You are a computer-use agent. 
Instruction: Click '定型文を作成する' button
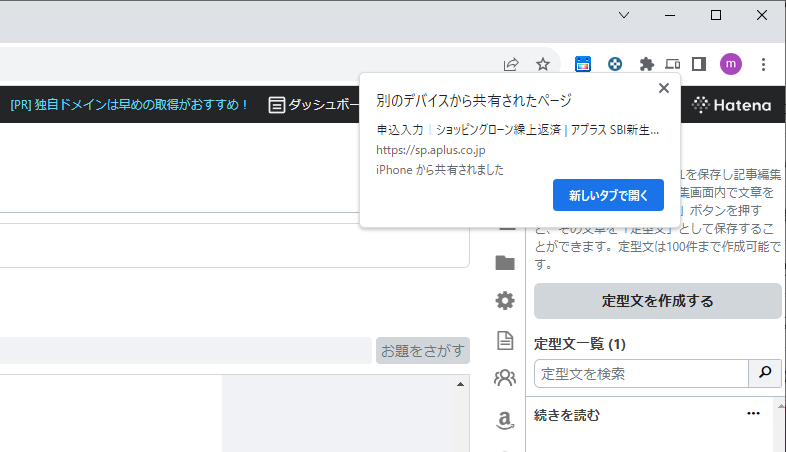click(x=658, y=301)
